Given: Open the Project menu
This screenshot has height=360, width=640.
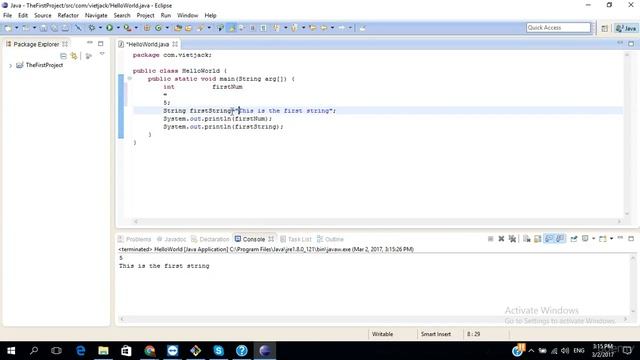Looking at the screenshot, I should 145,15.
